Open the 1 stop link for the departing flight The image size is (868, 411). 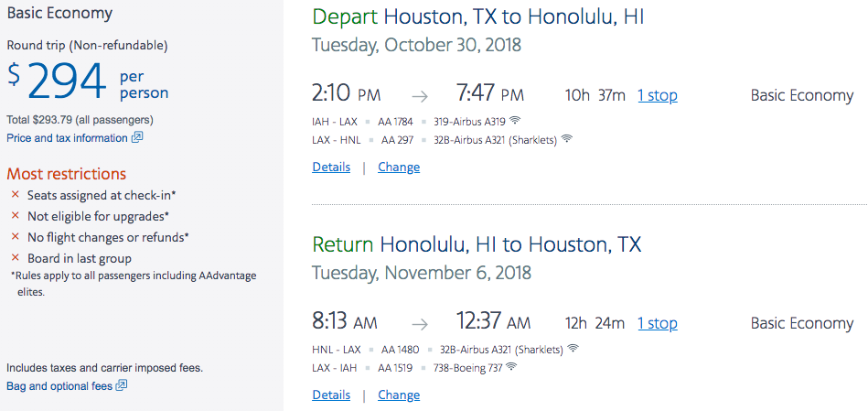click(658, 95)
